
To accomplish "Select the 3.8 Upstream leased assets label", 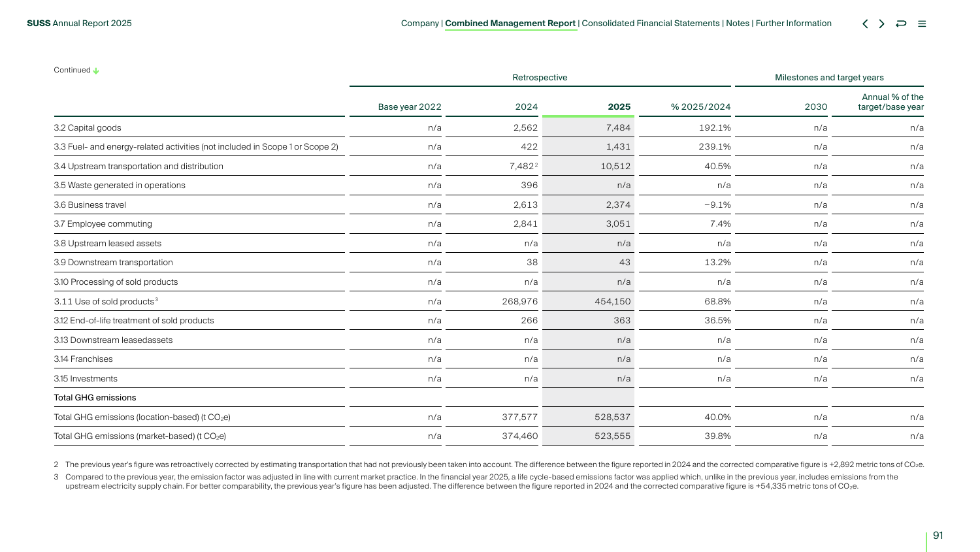I will point(108,244).
